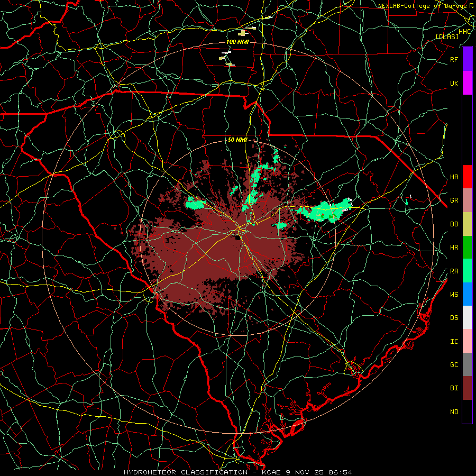Click the HHC product label

point(464,32)
